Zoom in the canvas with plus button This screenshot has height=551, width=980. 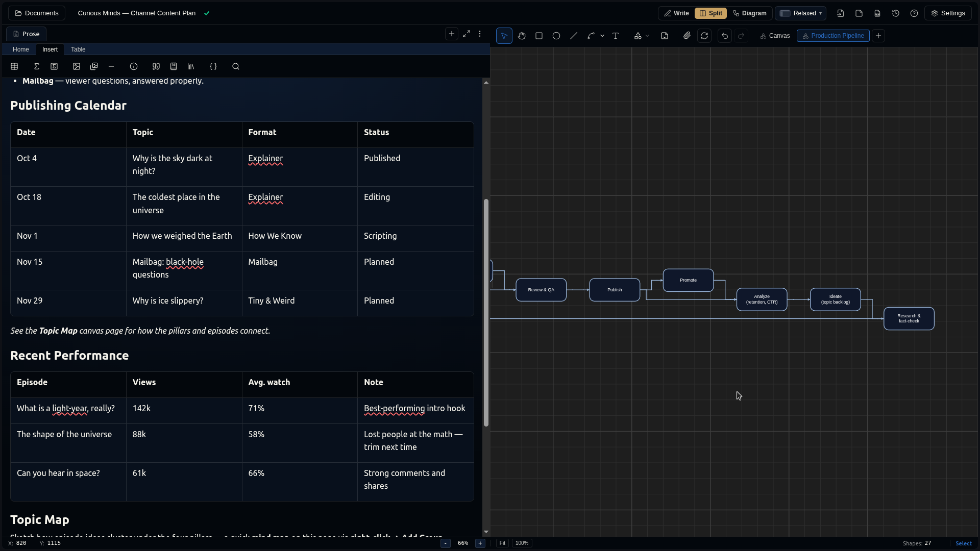480,543
